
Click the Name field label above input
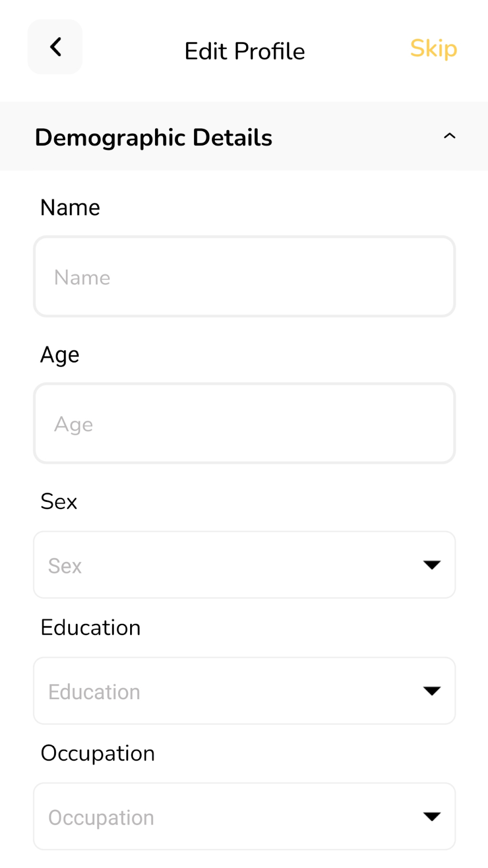point(70,208)
